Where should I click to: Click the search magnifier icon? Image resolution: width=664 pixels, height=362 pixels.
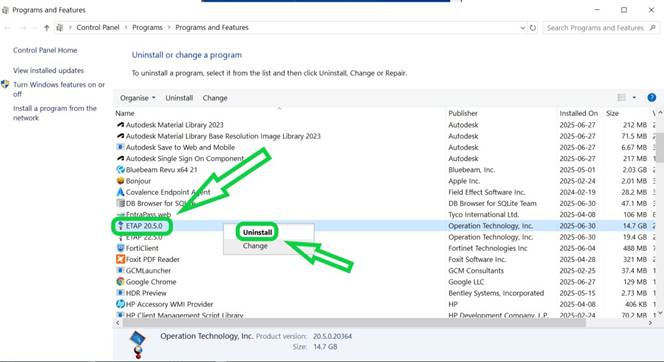(x=653, y=28)
